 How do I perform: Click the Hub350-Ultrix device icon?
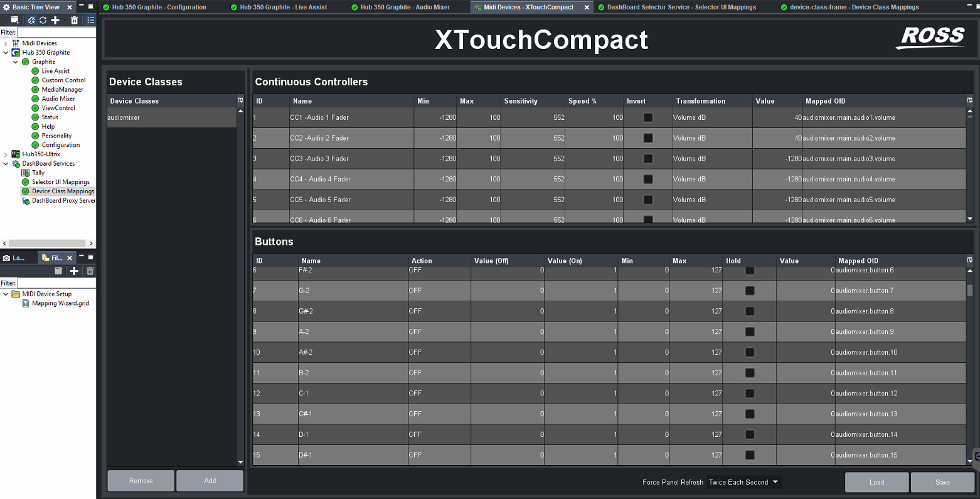(16, 154)
